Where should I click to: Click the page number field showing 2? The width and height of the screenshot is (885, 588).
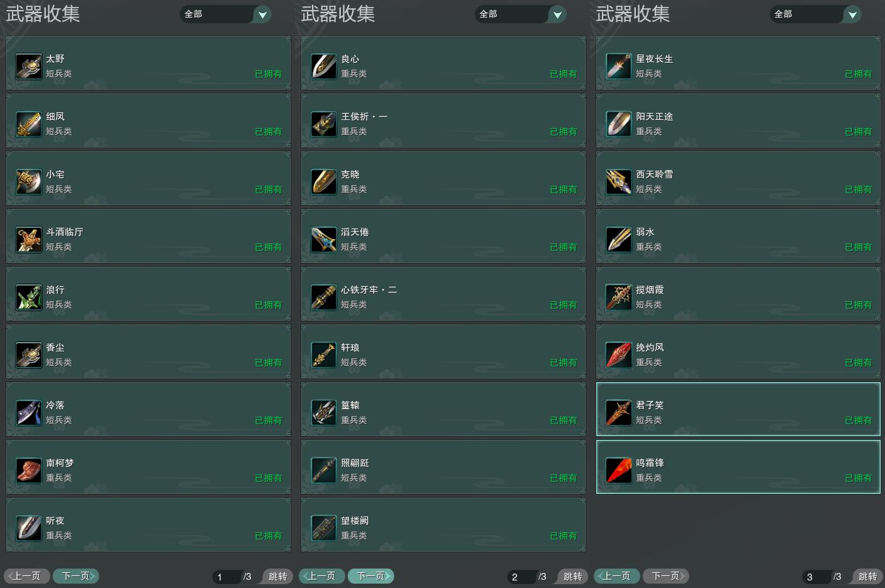point(522,577)
